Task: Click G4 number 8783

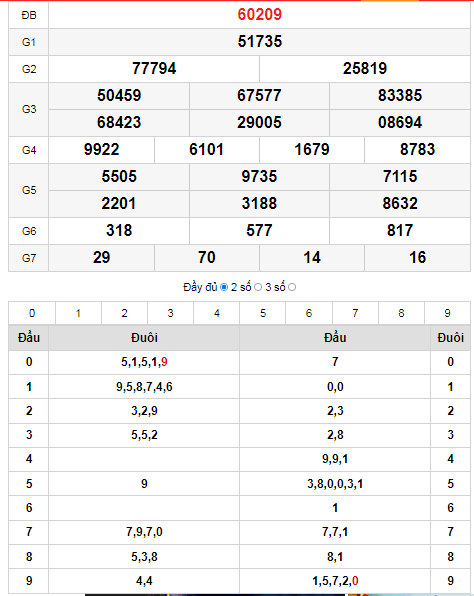Action: pyautogui.click(x=417, y=149)
